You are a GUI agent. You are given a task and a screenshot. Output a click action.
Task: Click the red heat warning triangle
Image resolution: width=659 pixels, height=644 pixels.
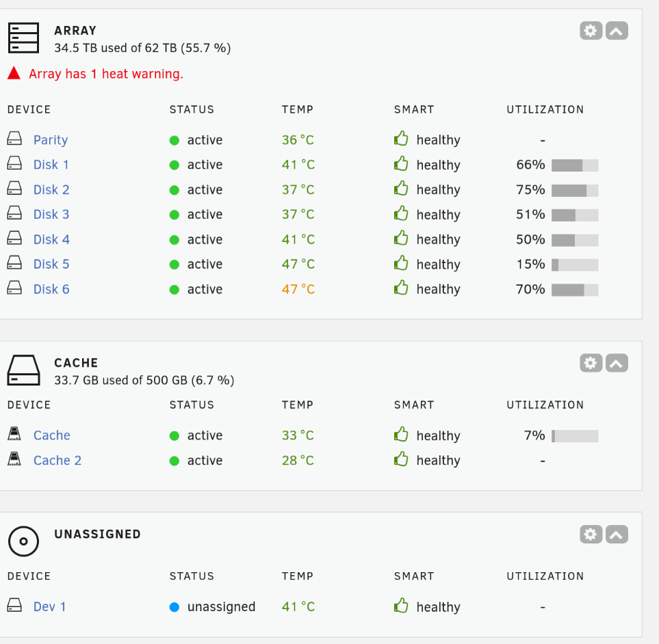(x=14, y=73)
